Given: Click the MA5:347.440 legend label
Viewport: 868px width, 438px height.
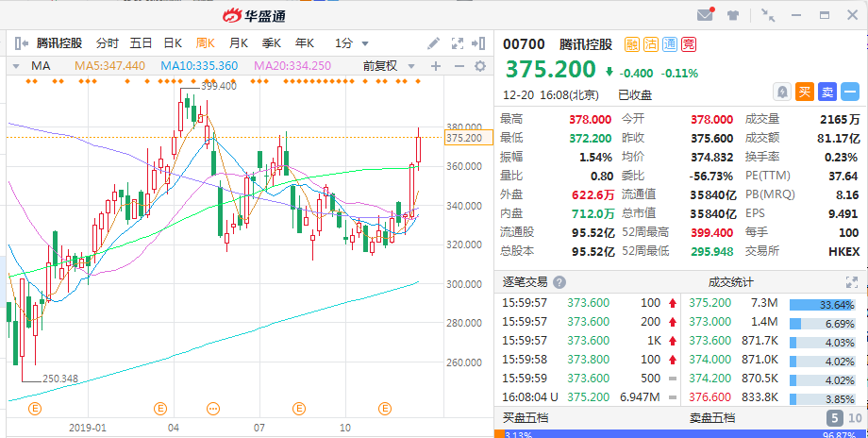Looking at the screenshot, I should [x=109, y=66].
